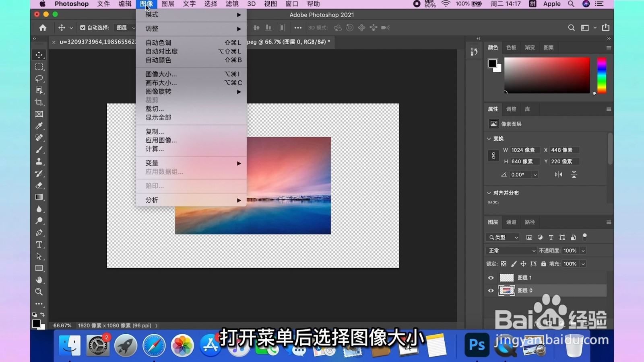This screenshot has height=362, width=644.
Task: Toggle visibility of 图层 1
Action: pos(491,278)
